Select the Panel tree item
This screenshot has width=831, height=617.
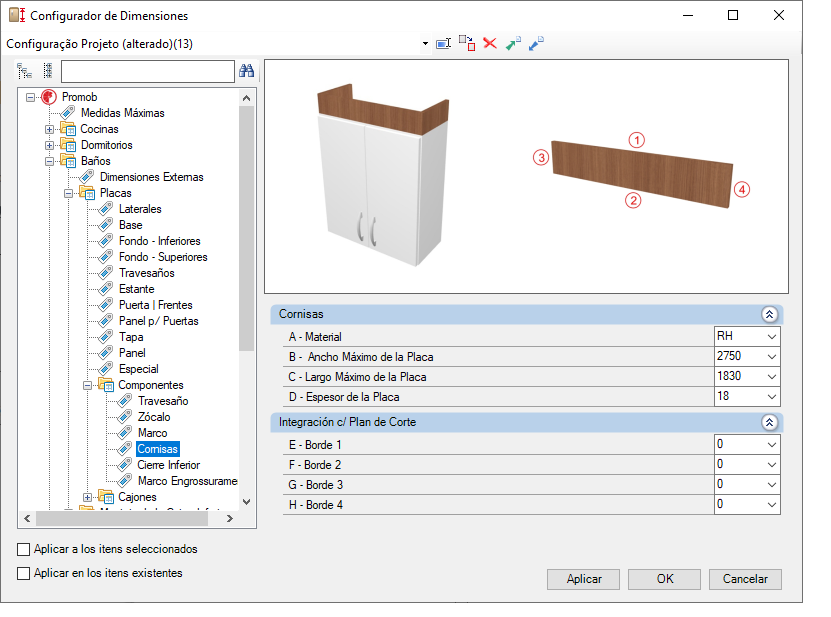(132, 353)
